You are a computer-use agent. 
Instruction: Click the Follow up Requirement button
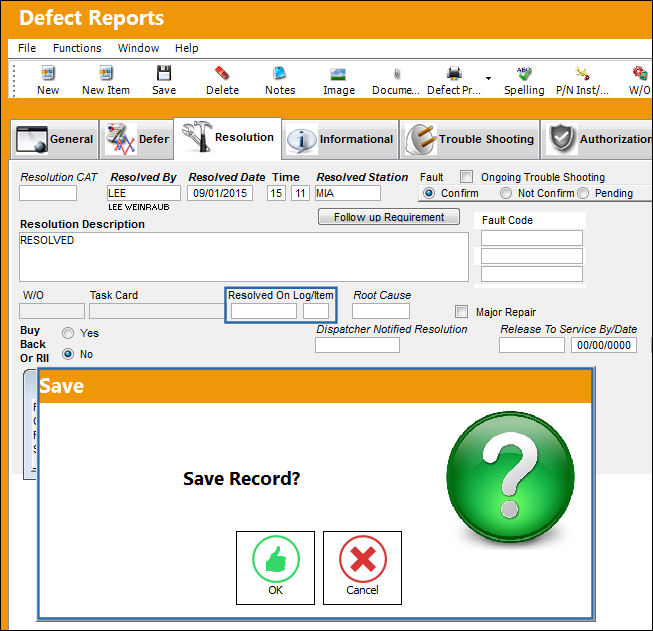pyautogui.click(x=389, y=217)
